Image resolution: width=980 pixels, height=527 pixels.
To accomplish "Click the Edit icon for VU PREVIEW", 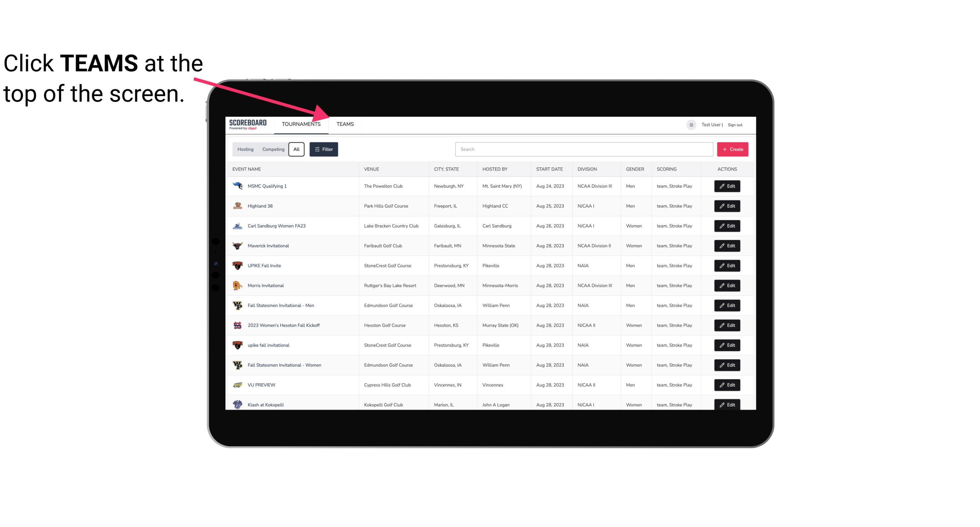I will coord(727,384).
